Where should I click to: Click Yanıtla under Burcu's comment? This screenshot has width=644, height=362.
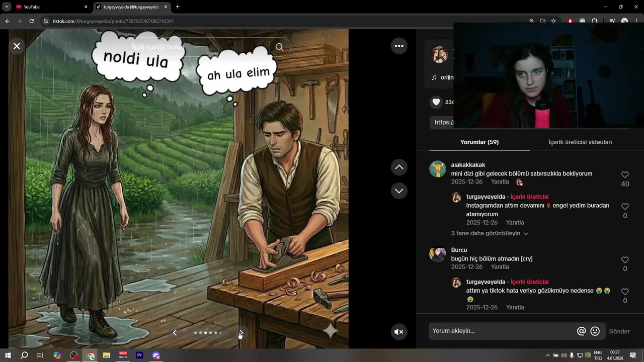point(500,267)
